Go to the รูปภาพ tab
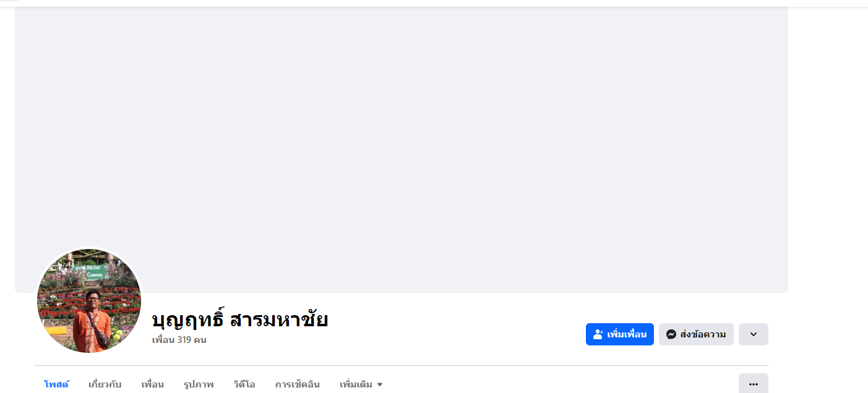This screenshot has height=393, width=868. click(199, 384)
